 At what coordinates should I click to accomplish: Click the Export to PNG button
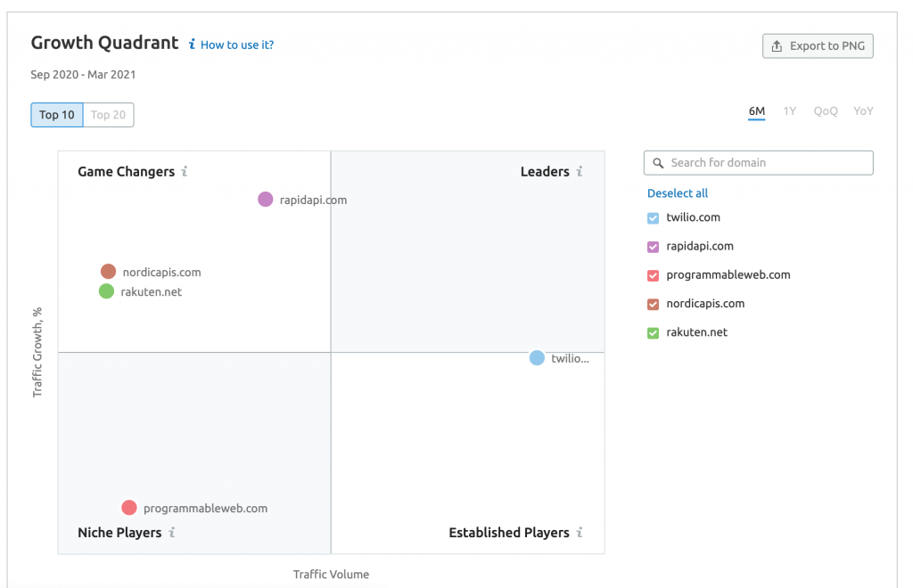coord(818,46)
